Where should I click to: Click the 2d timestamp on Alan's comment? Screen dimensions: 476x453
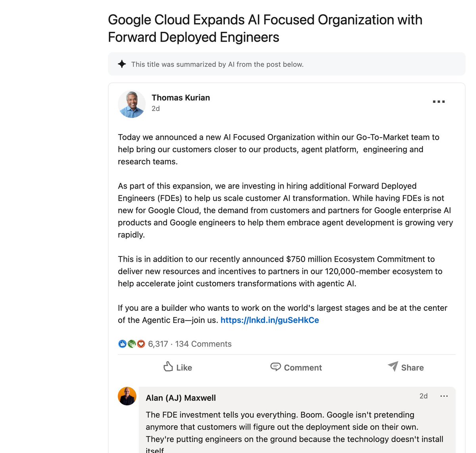click(424, 396)
